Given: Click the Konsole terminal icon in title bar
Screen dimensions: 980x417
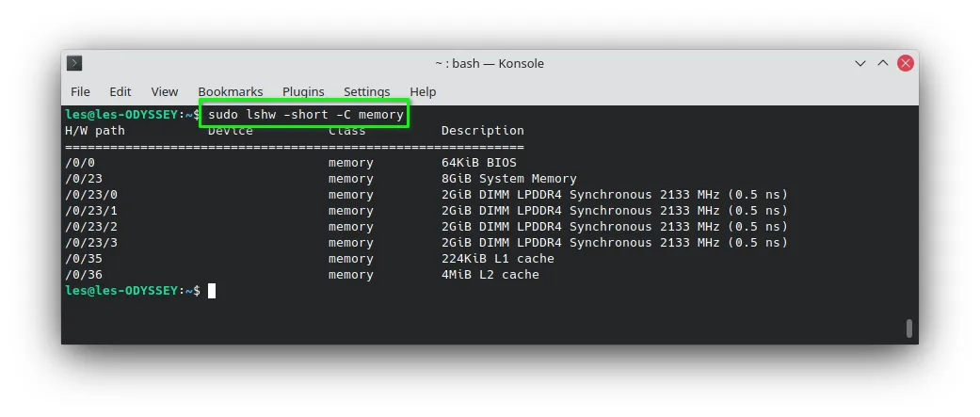Looking at the screenshot, I should coord(74,63).
